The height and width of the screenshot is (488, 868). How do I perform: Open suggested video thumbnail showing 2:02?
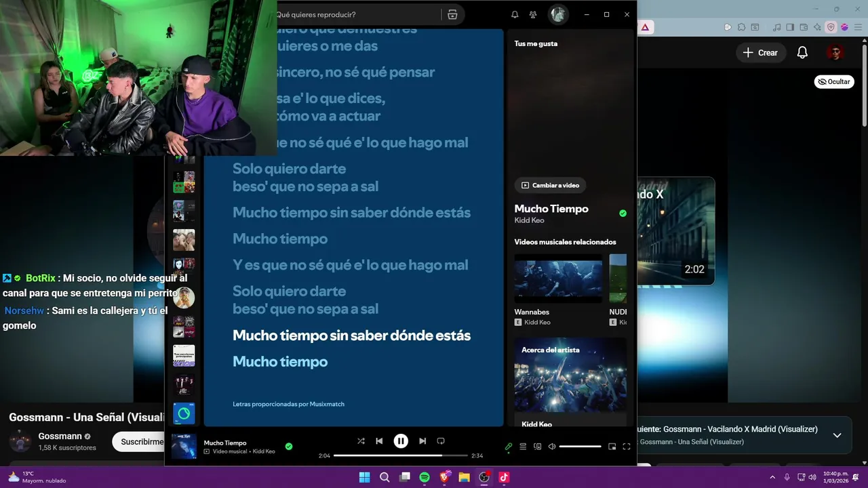coord(676,231)
